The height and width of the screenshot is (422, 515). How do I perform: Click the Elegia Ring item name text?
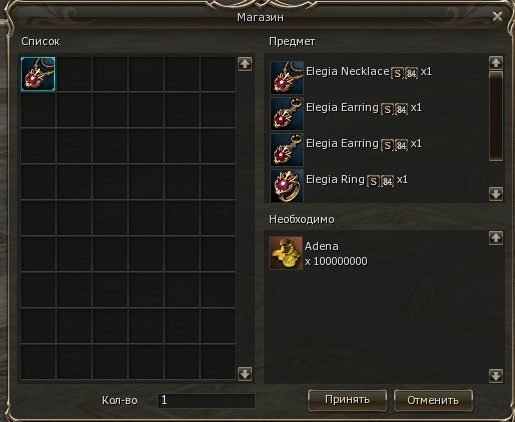click(x=335, y=179)
